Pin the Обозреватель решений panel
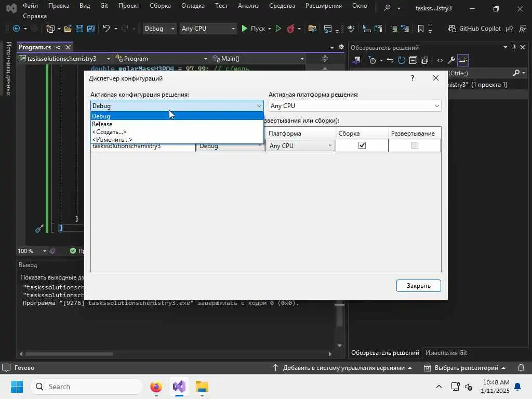Viewport: 532px width, 399px height. [514, 47]
